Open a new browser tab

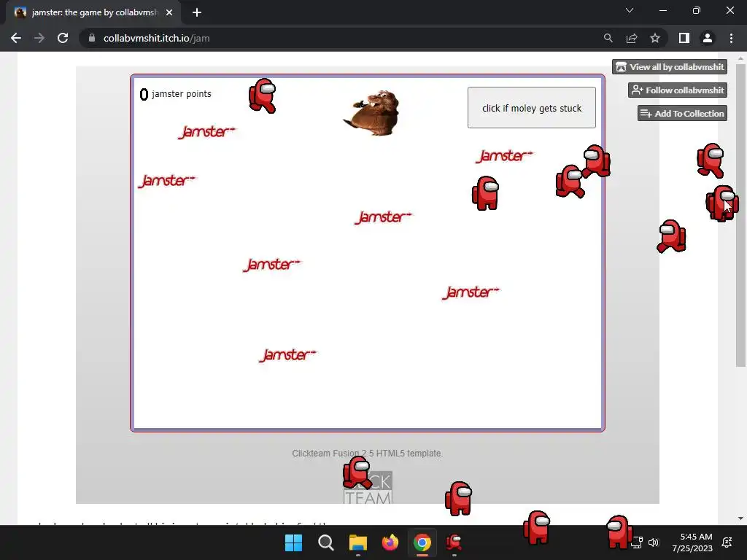point(197,12)
